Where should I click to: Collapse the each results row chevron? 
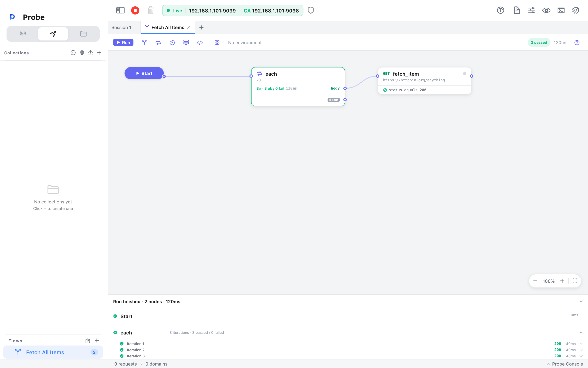pyautogui.click(x=581, y=332)
